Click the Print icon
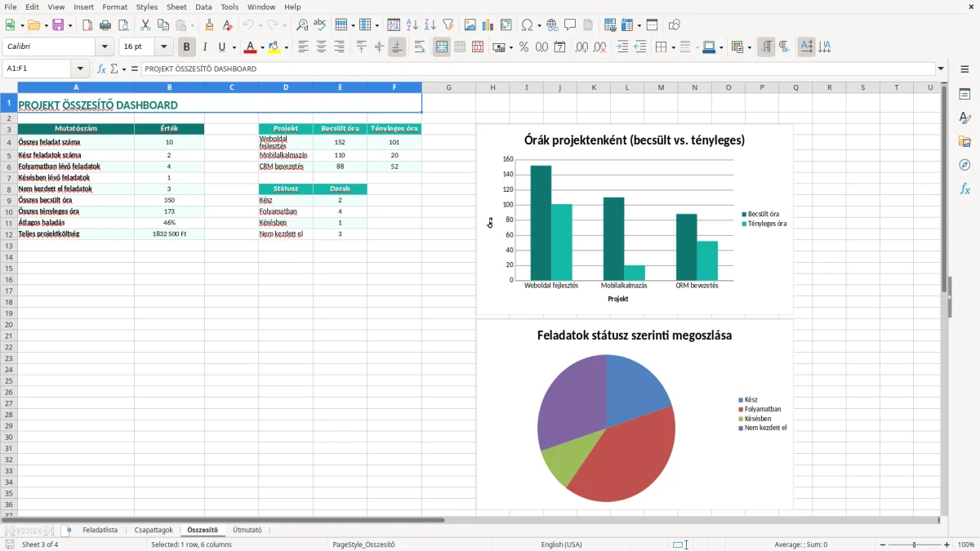This screenshot has height=551, width=980. (x=105, y=25)
